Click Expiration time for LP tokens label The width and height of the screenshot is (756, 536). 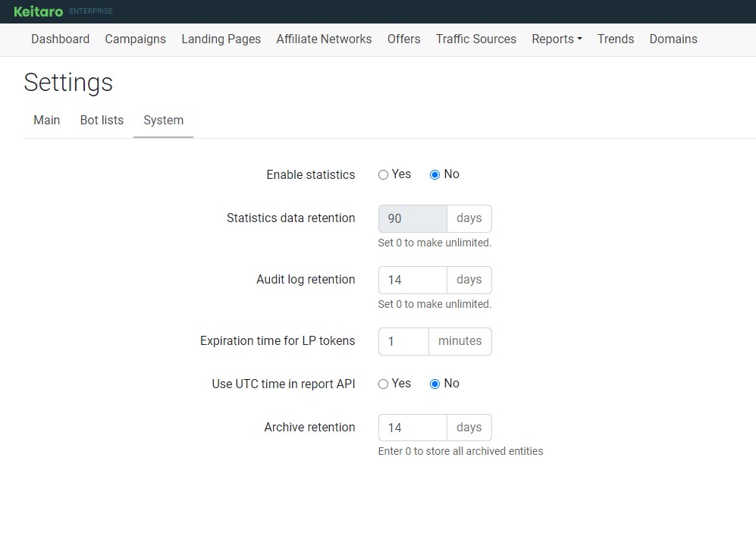tap(278, 341)
